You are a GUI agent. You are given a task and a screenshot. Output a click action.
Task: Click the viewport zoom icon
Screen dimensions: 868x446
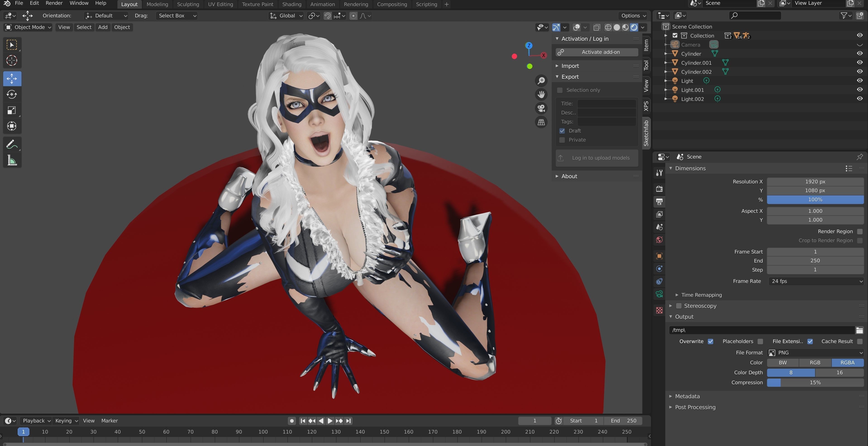point(541,81)
